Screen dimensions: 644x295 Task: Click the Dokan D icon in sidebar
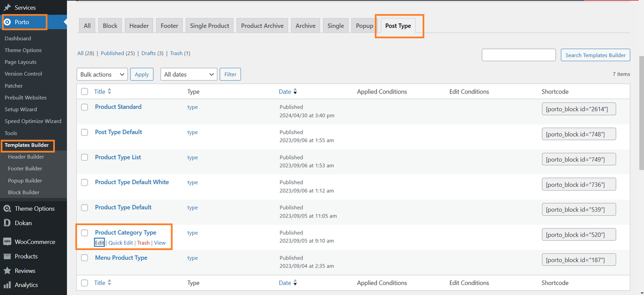[x=7, y=223]
